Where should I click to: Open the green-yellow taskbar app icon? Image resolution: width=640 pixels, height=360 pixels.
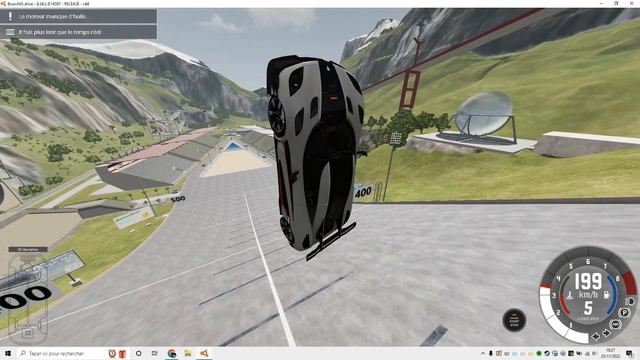coord(188,353)
